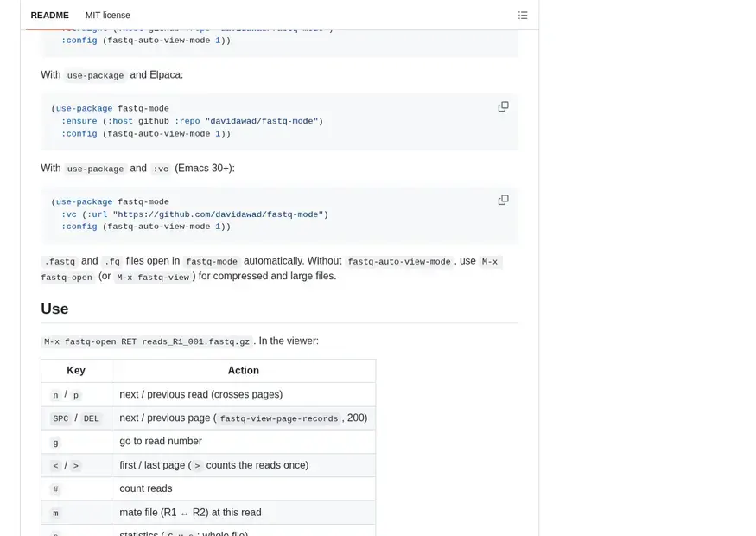Select the Key column header
The height and width of the screenshot is (536, 756).
pos(76,371)
